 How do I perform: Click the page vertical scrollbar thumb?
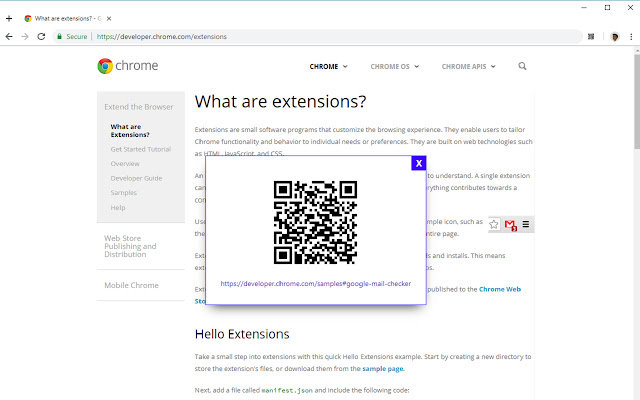(x=637, y=102)
